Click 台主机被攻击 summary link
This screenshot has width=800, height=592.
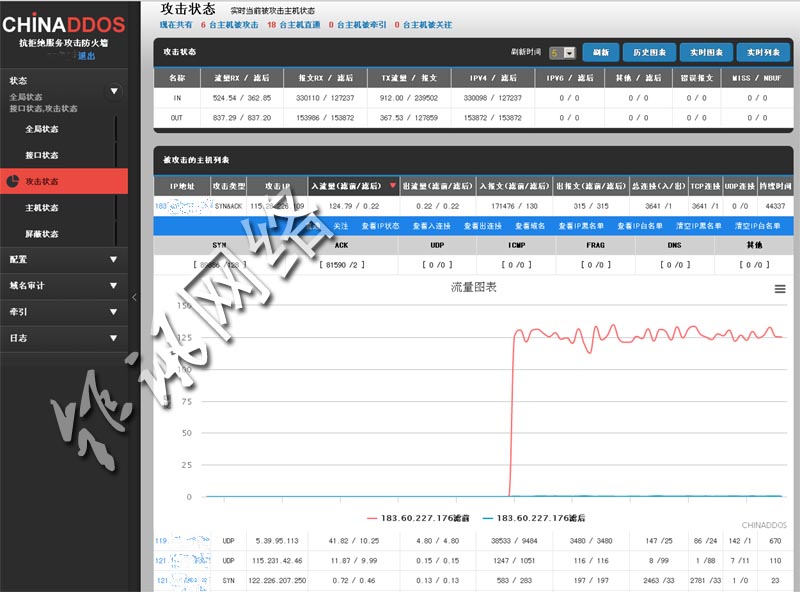point(234,24)
